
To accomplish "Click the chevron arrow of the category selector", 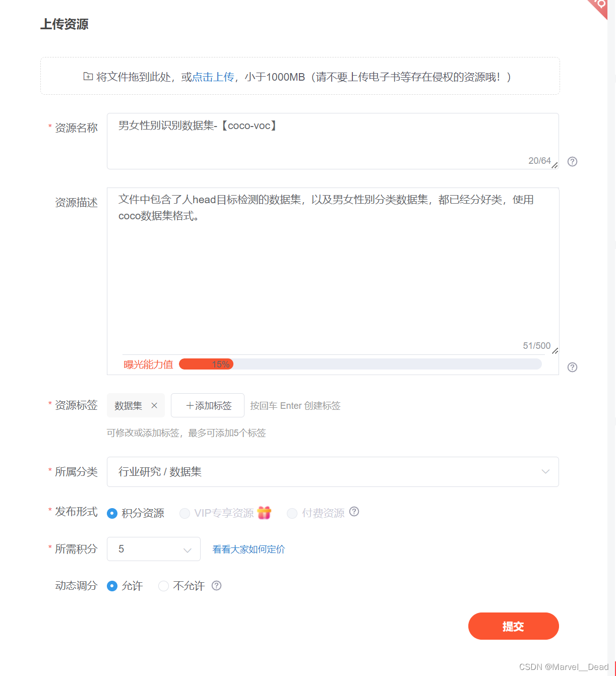I will pos(545,472).
